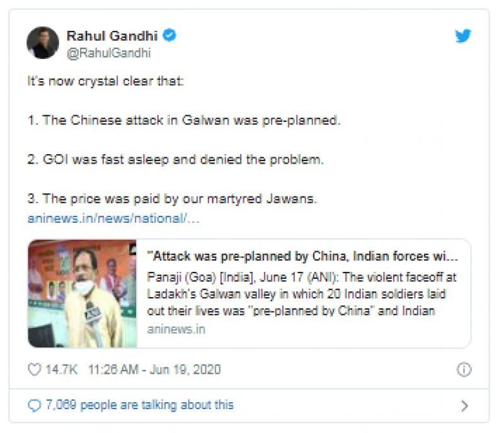Click the "It's now crystal clear that:" line
504x433 pixels.
coord(106,82)
